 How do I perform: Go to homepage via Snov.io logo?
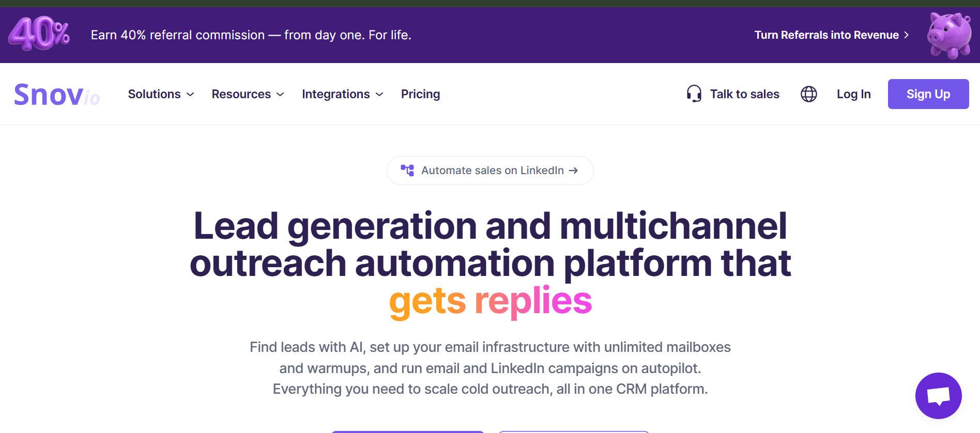pyautogui.click(x=57, y=95)
